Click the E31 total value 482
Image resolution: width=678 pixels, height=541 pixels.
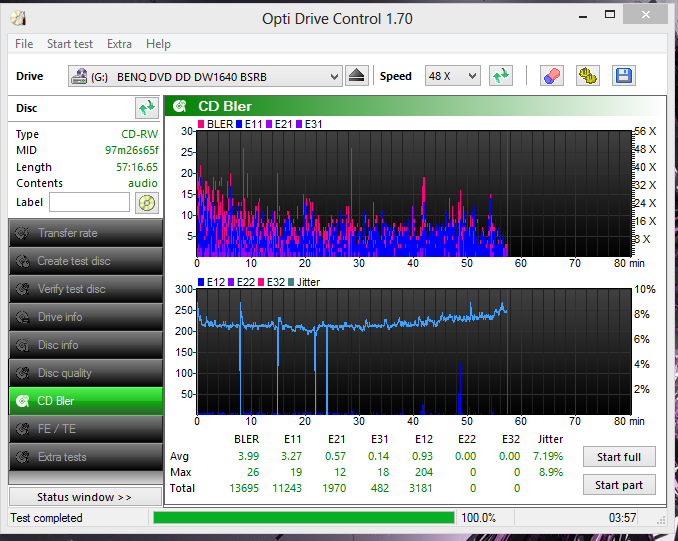click(x=380, y=488)
